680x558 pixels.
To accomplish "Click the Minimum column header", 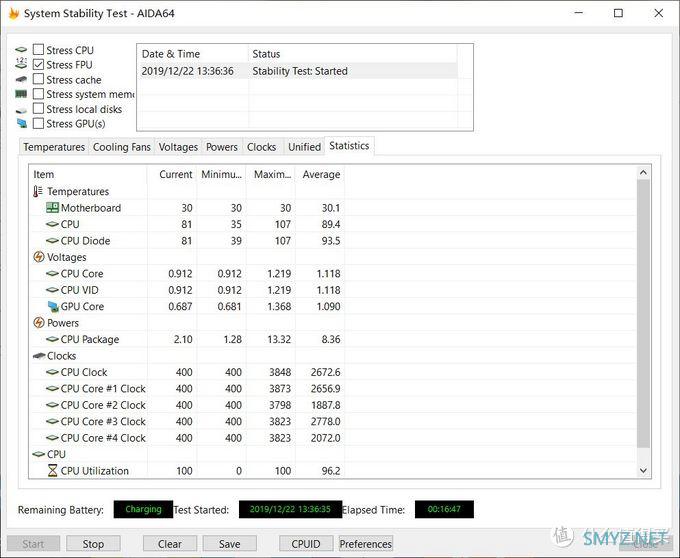I will click(x=221, y=174).
